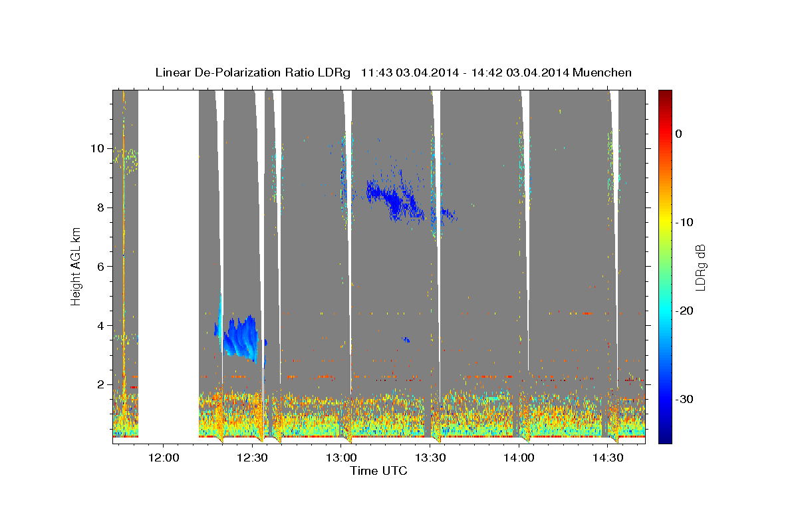Pick the dark red top of colorbar
Screen dimensions: 798x532
665,94
